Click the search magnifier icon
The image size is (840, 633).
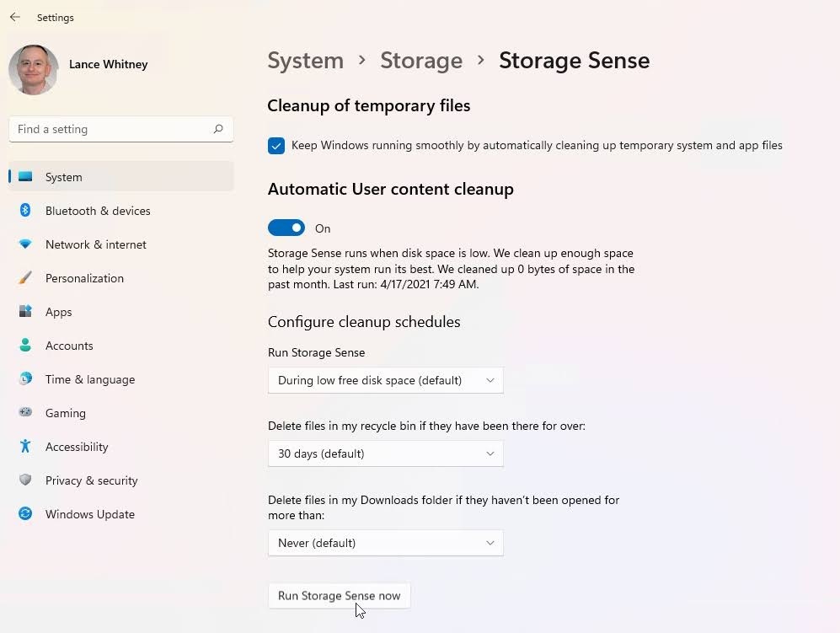coord(218,129)
